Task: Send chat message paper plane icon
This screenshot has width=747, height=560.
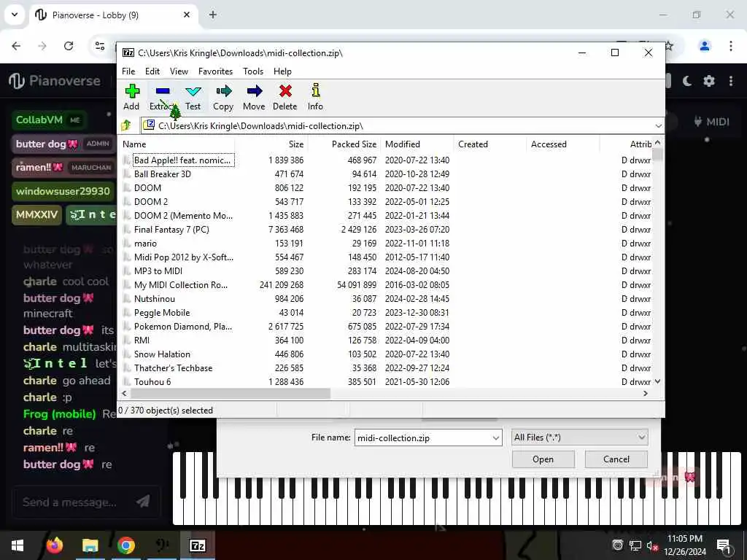Action: pos(143,501)
